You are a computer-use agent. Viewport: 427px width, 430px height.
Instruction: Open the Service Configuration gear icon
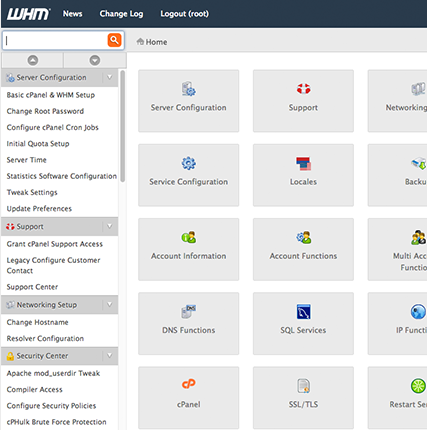click(x=189, y=163)
